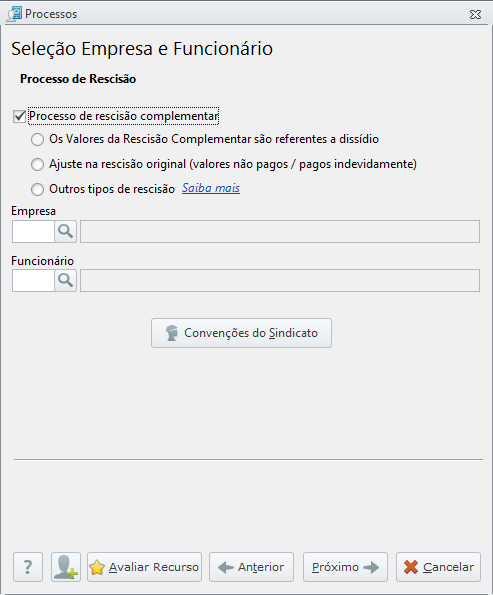
Task: Uncheck Processo de rescisão complementar checkbox
Action: tap(19, 116)
